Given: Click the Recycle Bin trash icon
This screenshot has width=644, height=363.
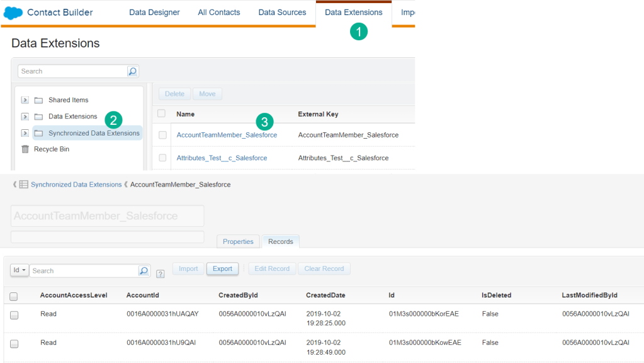Looking at the screenshot, I should tap(25, 149).
